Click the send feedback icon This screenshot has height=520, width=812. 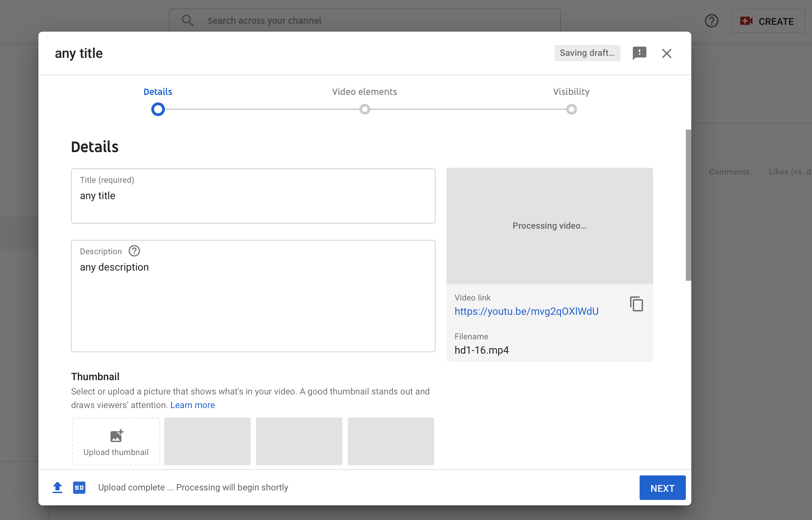pos(639,53)
